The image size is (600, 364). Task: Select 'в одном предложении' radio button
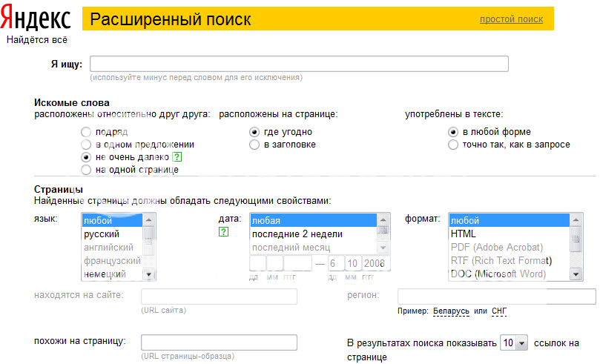(x=85, y=145)
